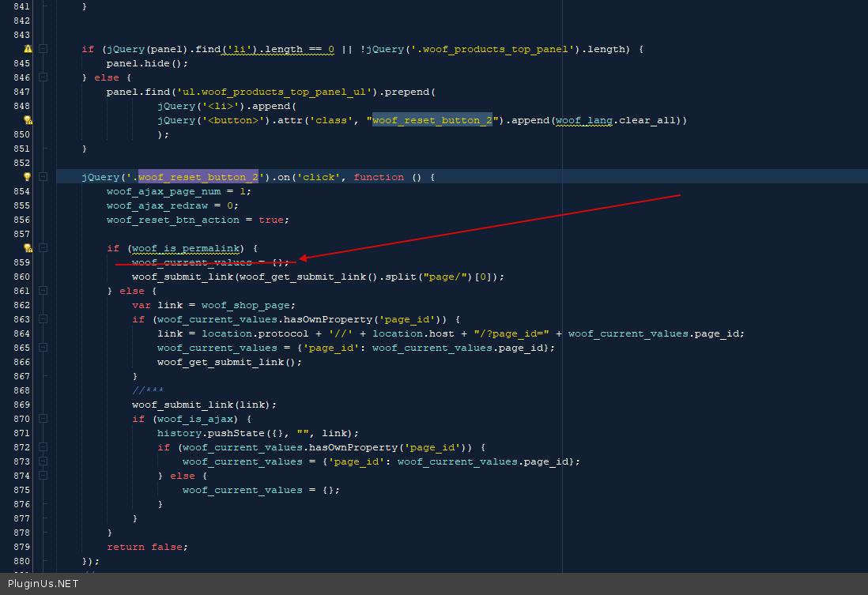The image size is (868, 595).
Task: Collapse the if woof_is_permalink block
Action: pos(43,248)
